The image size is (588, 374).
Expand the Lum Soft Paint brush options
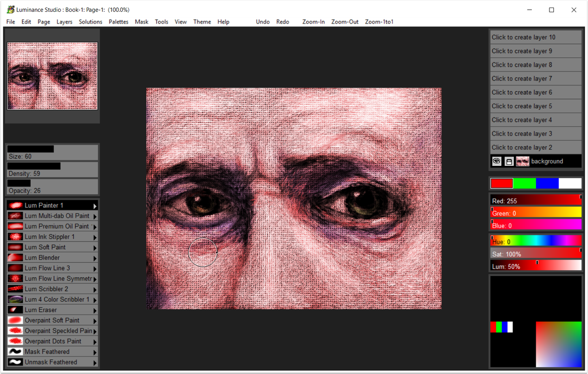95,247
